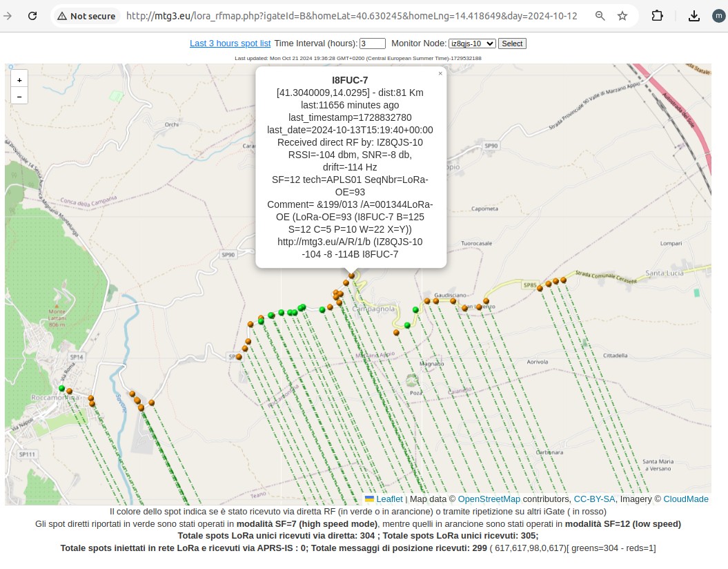This screenshot has width=728, height=569.
Task: Zoom in the map with plus button
Action: (19, 80)
